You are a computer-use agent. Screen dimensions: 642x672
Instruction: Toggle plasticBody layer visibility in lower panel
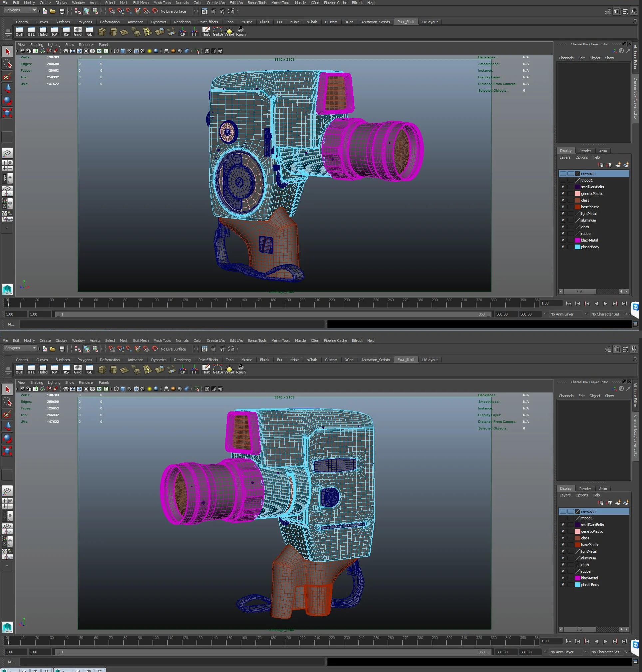[563, 585]
